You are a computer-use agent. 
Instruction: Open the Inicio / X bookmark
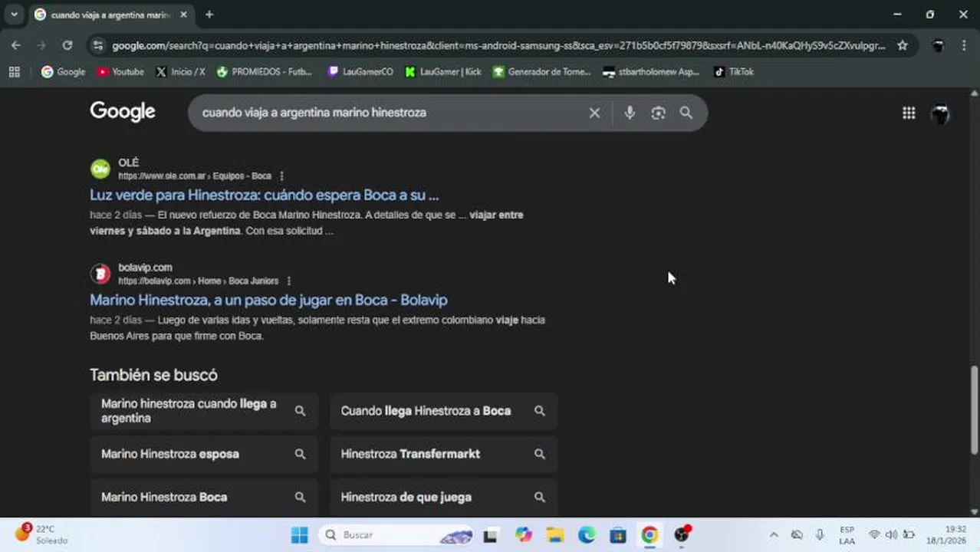pyautogui.click(x=180, y=72)
